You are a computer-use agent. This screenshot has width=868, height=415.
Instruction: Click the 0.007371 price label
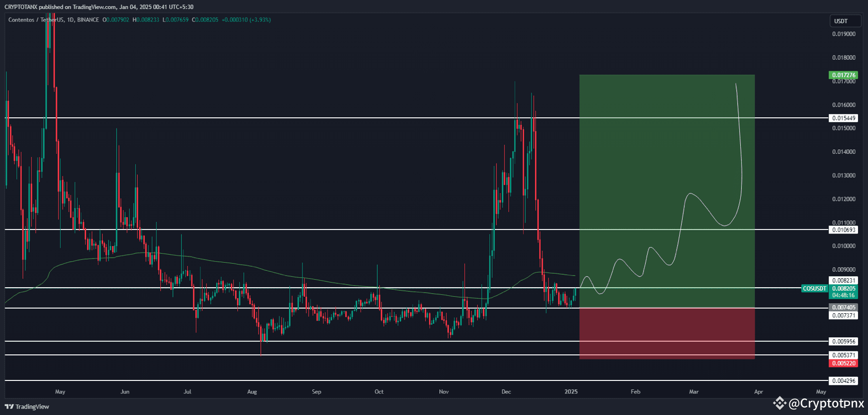843,316
